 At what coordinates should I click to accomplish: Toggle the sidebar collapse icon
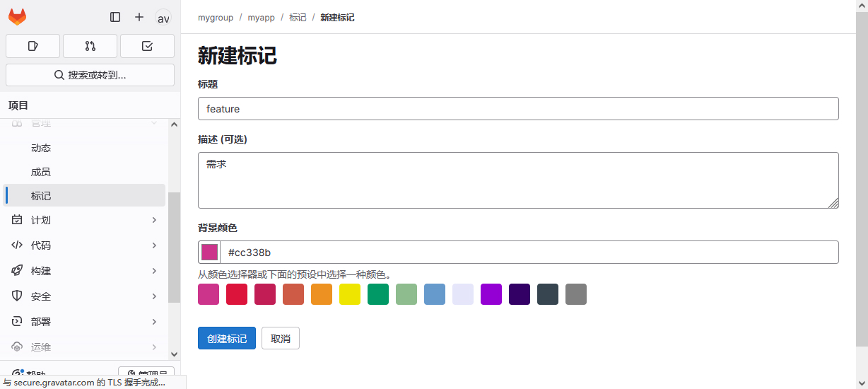click(x=115, y=17)
